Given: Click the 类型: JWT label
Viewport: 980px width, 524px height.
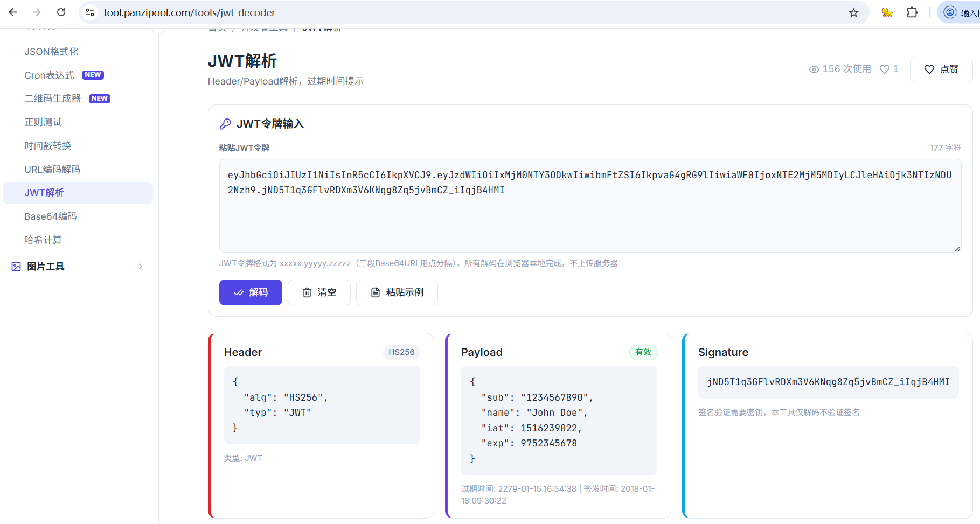Looking at the screenshot, I should click(243, 458).
